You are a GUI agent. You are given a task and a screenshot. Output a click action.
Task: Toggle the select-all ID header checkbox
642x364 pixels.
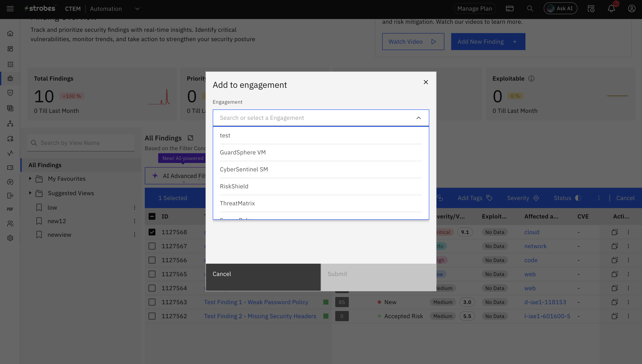coord(152,216)
